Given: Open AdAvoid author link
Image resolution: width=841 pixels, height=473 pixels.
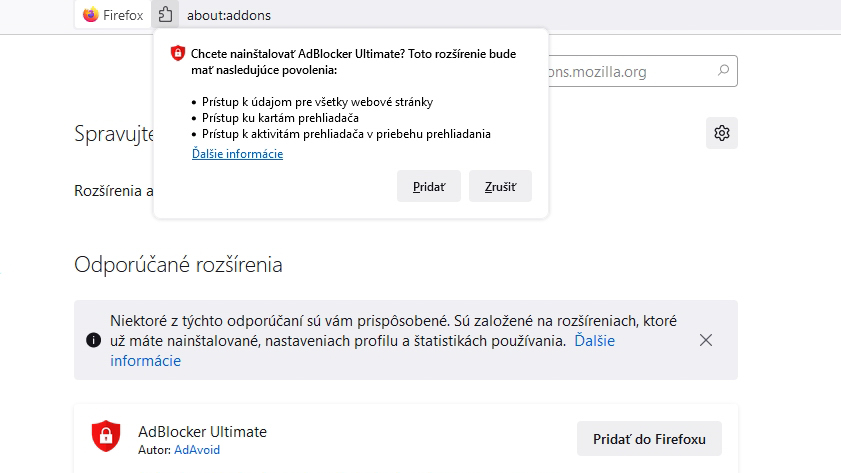Looking at the screenshot, I should pos(197,450).
